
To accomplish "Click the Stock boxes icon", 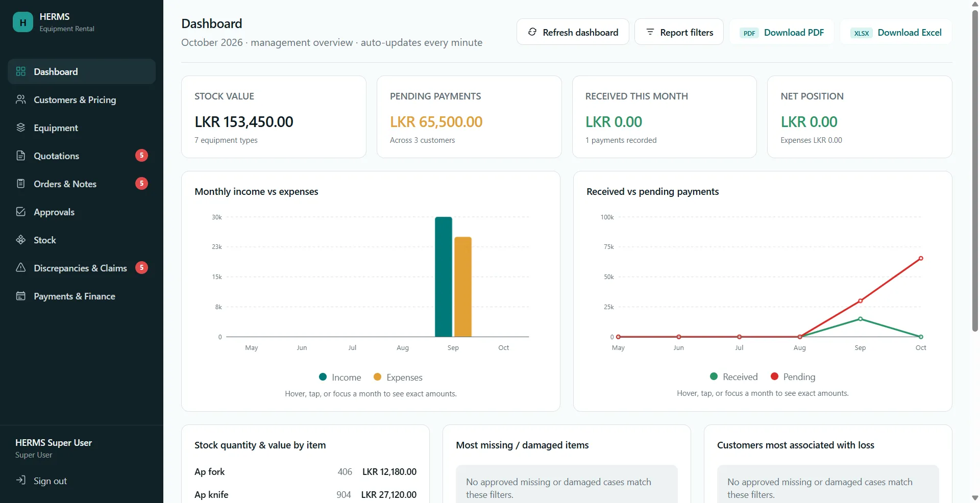I will pos(21,240).
